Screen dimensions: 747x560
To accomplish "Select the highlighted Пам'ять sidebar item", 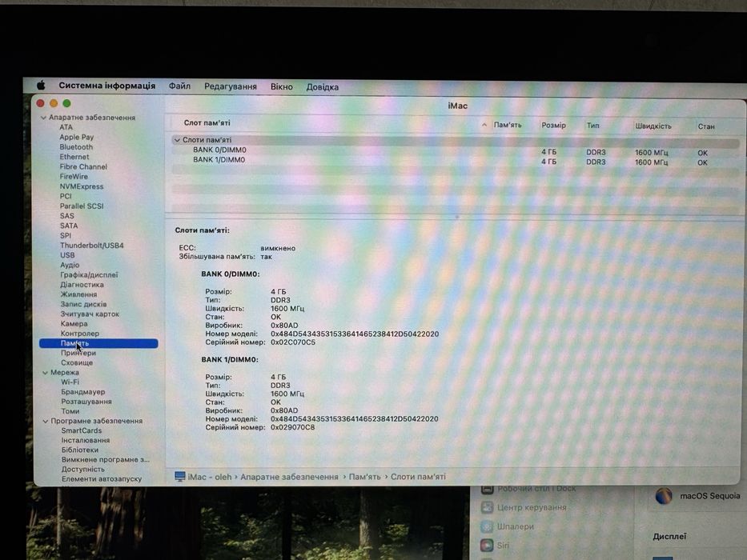I will (x=98, y=343).
